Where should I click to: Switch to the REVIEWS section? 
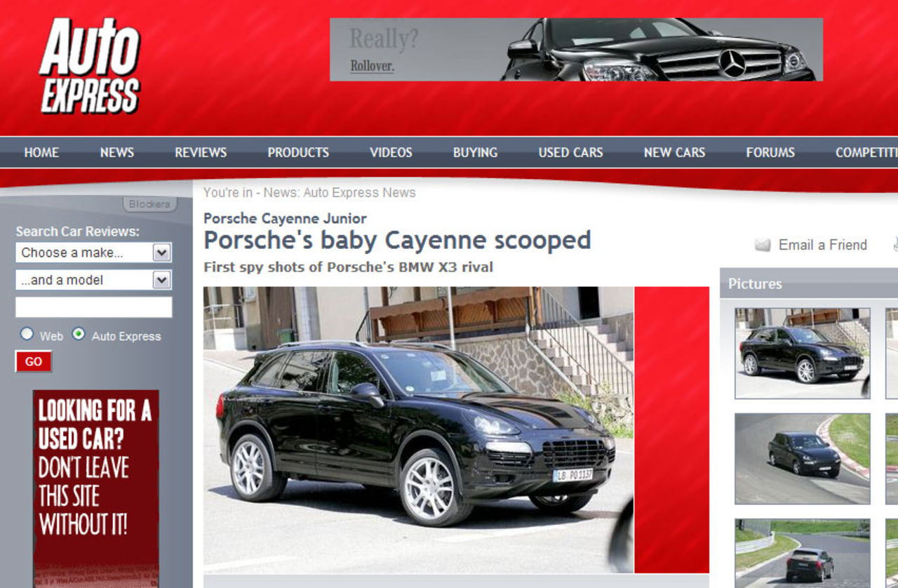tap(201, 152)
